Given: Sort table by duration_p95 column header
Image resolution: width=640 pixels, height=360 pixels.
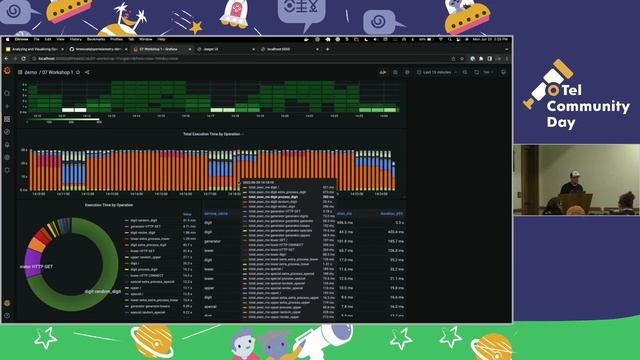Looking at the screenshot, I should [x=391, y=213].
